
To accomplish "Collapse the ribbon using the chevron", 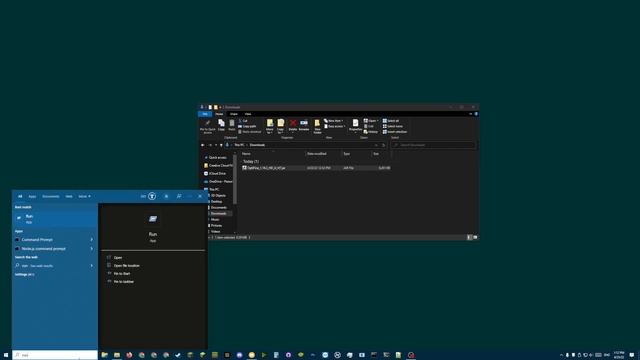I will pos(470,114).
